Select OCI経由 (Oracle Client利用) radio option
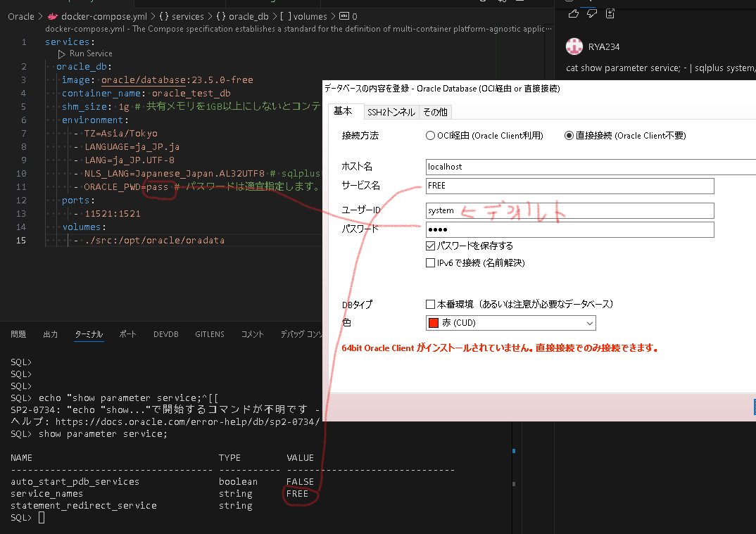 [x=430, y=136]
